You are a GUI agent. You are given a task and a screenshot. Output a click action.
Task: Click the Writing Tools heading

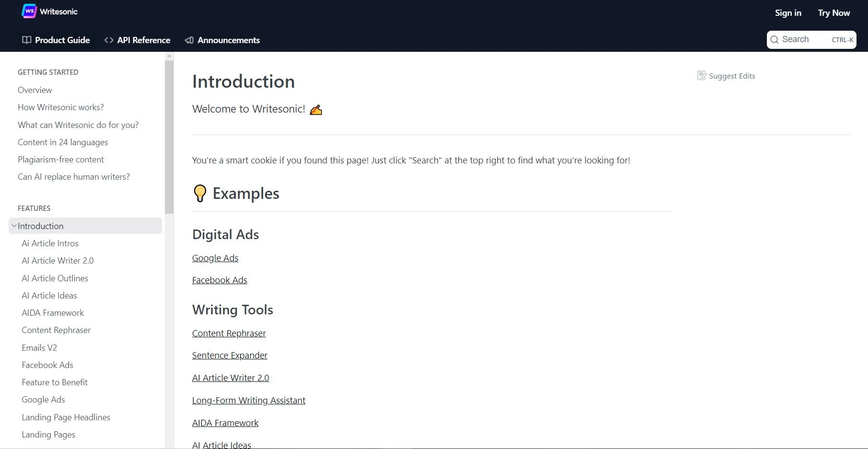click(232, 310)
